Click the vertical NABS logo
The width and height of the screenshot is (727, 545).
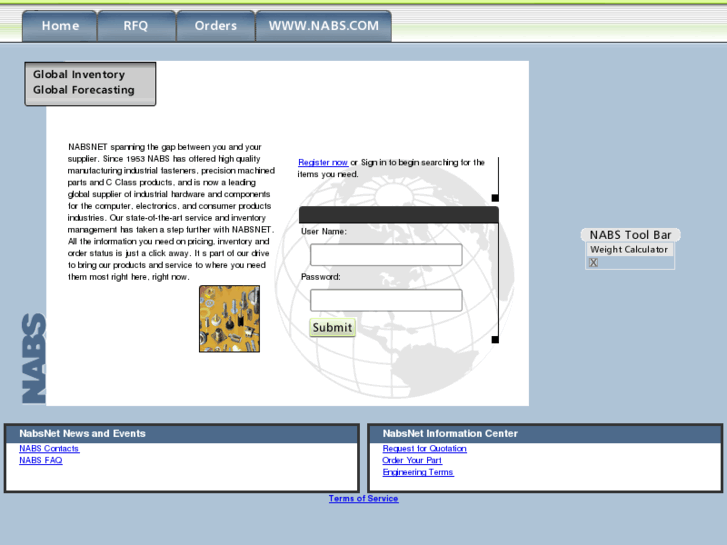point(34,358)
